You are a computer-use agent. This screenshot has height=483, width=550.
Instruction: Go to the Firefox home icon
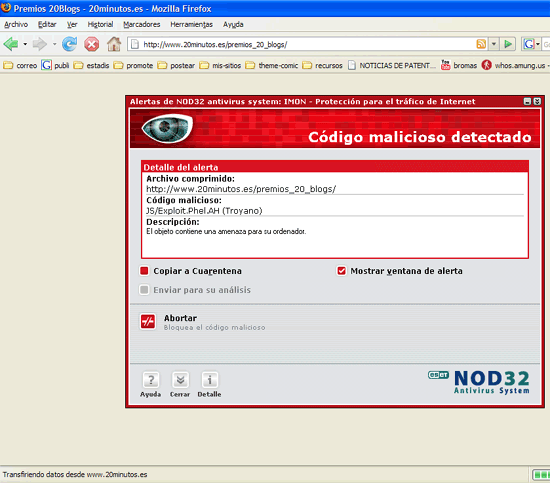(114, 44)
